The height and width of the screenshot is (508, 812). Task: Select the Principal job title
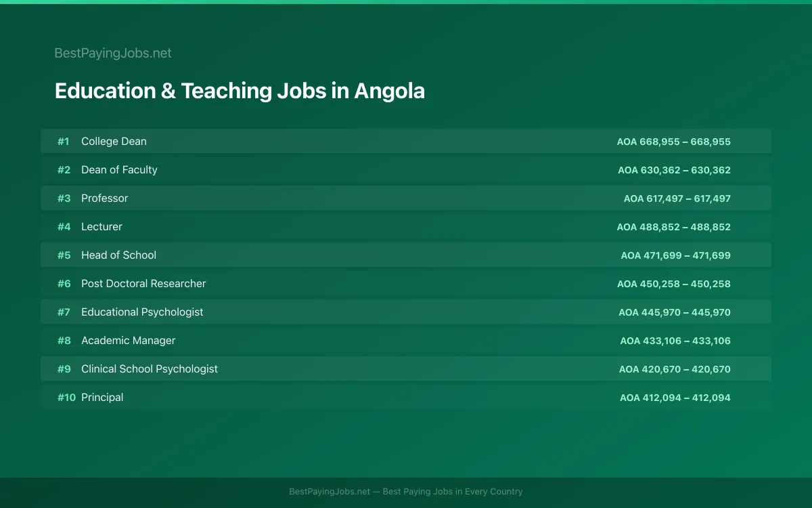click(102, 398)
